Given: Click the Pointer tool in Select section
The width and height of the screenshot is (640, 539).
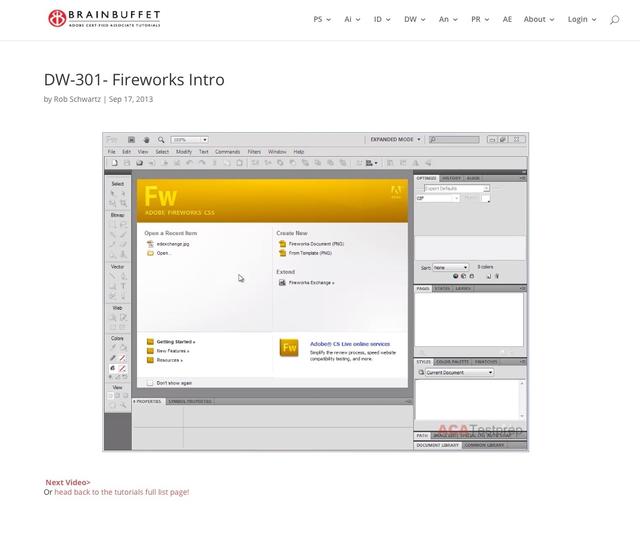Looking at the screenshot, I should [113, 193].
